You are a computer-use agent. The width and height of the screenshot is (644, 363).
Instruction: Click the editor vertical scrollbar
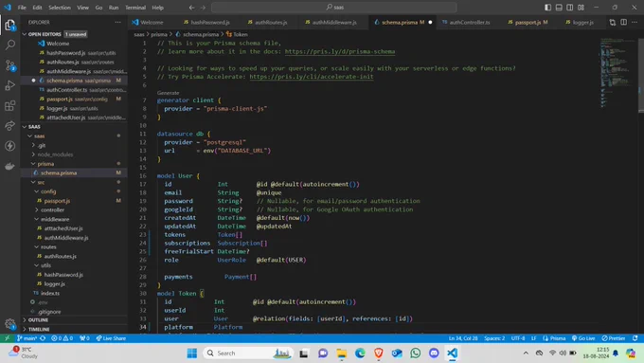(x=641, y=75)
